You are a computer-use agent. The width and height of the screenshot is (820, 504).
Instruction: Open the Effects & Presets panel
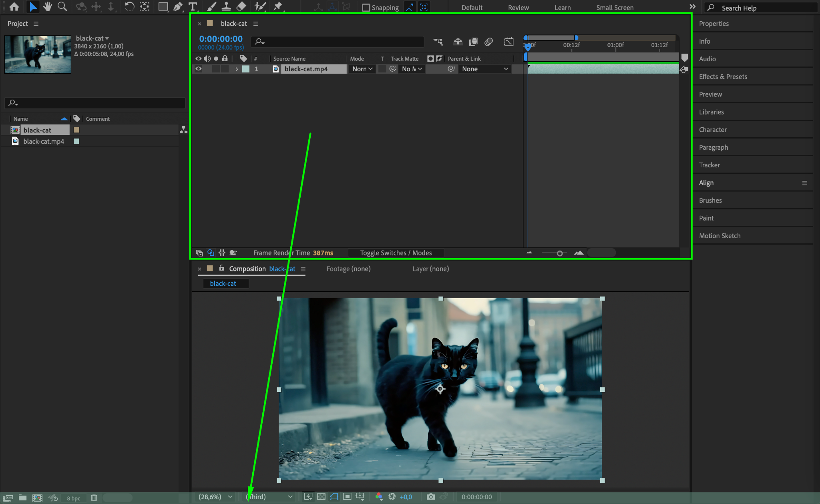tap(723, 76)
